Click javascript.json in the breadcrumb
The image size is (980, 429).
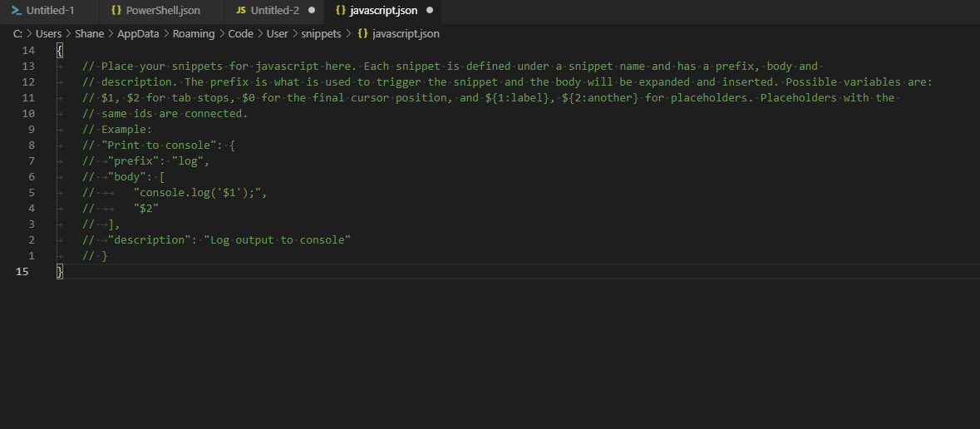[x=406, y=34]
